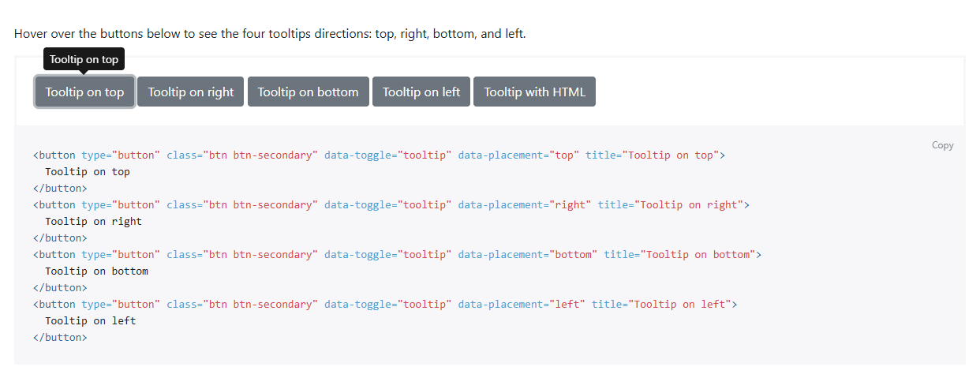Click the data-placement="top" attribute in code
Viewport: 980px width, 378px height.
[x=518, y=155]
